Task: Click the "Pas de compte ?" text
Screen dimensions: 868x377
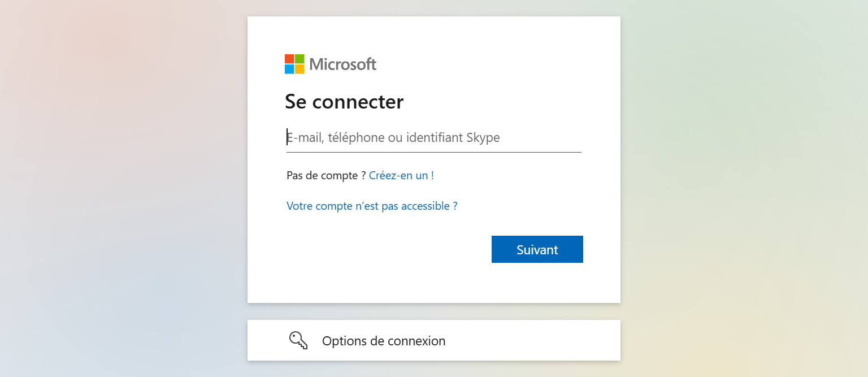Action: coord(326,175)
